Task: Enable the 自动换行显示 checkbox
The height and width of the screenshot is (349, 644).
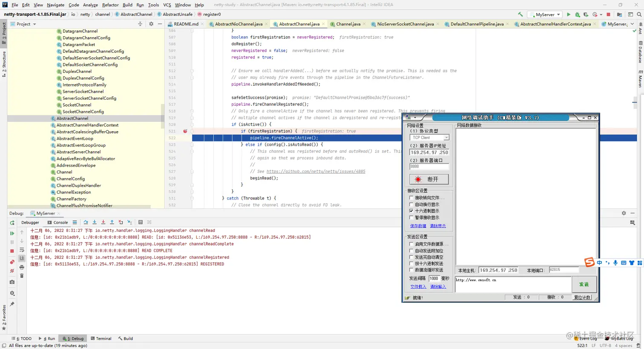Action: [x=411, y=205]
